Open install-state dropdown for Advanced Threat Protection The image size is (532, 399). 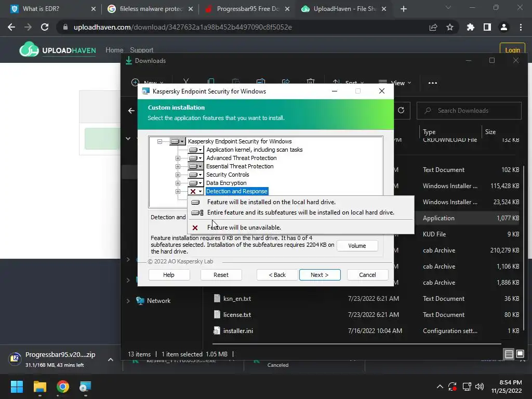tap(196, 158)
